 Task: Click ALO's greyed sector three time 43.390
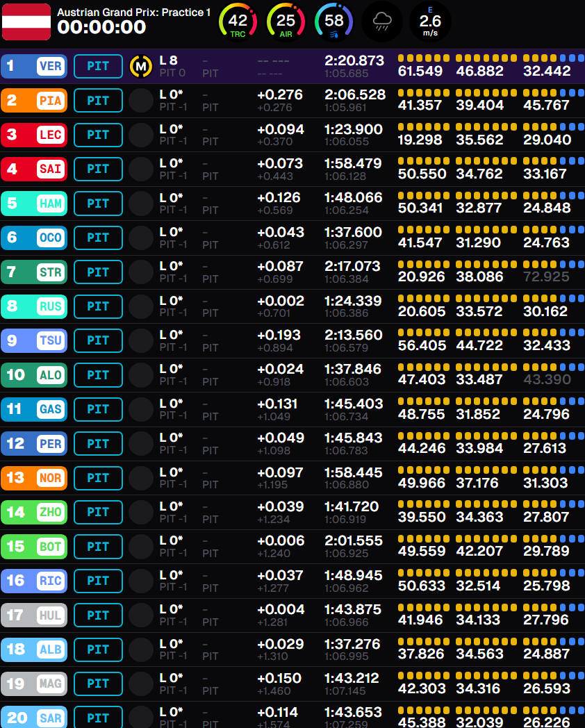[x=547, y=380]
